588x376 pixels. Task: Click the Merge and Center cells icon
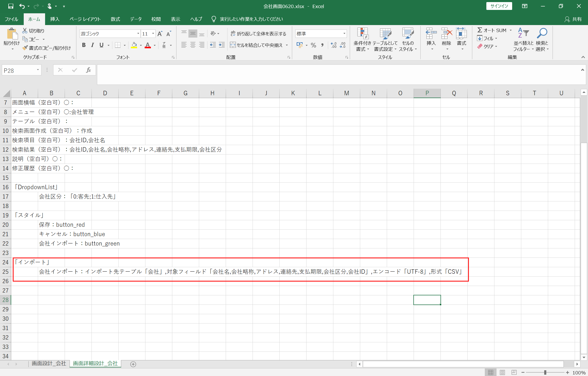233,45
